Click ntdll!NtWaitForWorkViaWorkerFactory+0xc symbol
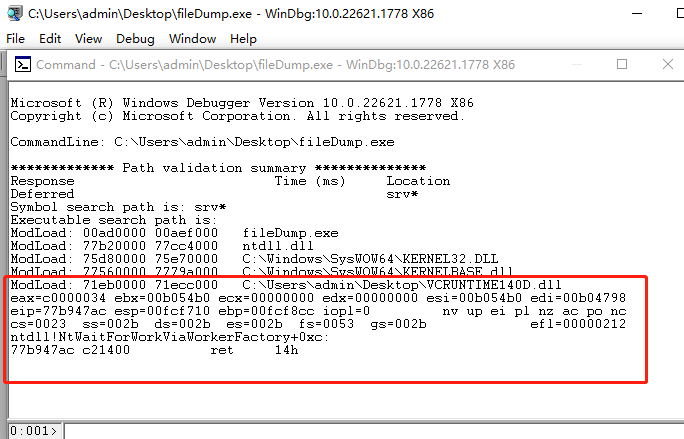684x439 pixels. (x=169, y=337)
